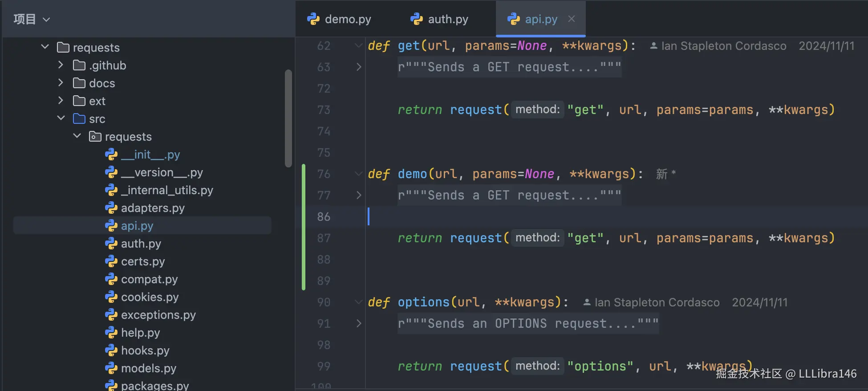868x391 pixels.
Task: Open __version__.py file
Action: coord(162,172)
